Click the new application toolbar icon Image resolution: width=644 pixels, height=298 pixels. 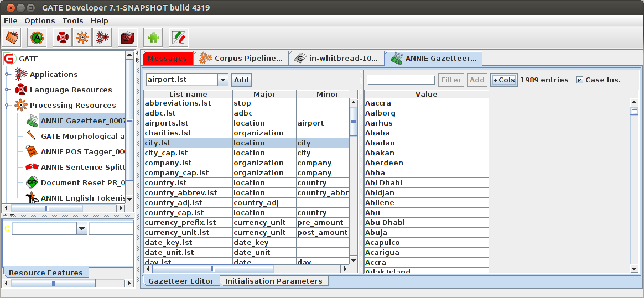click(x=102, y=38)
